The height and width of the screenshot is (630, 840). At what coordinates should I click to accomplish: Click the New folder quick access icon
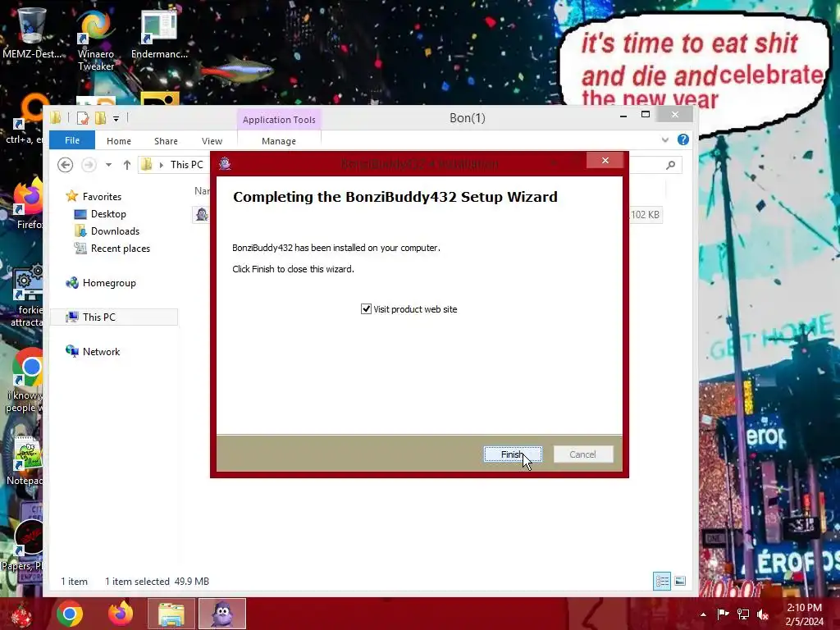click(x=100, y=118)
